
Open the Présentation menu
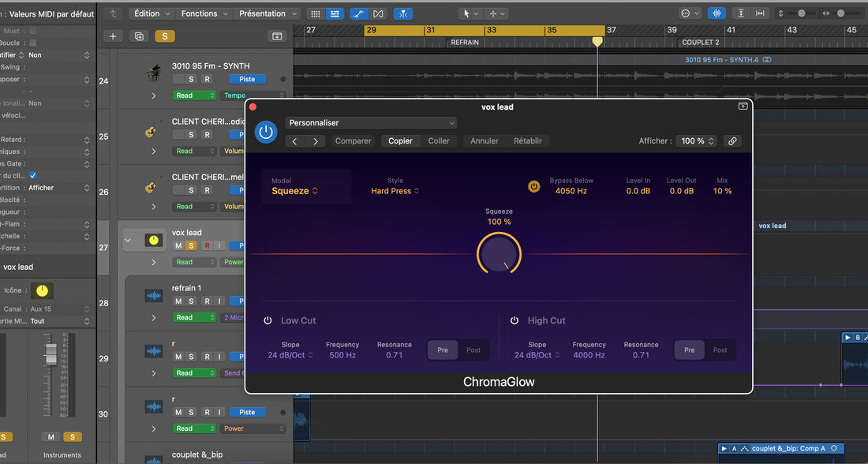263,13
